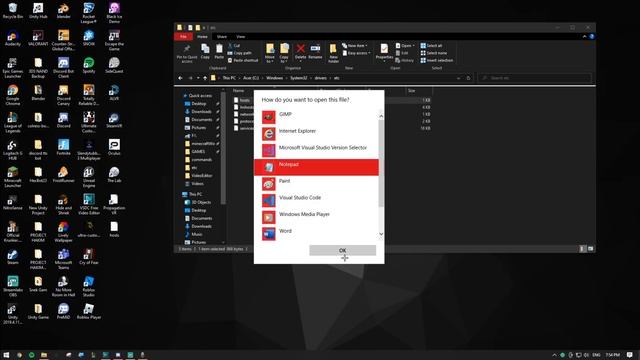The height and width of the screenshot is (360, 640).
Task: Click Paste shortcut in the ribbon
Action: coord(243,60)
